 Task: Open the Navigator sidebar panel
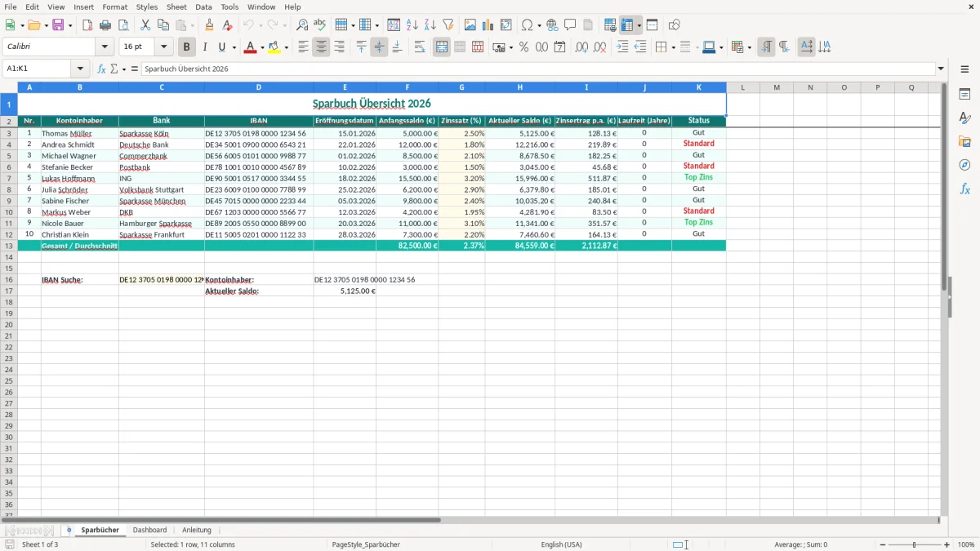964,165
